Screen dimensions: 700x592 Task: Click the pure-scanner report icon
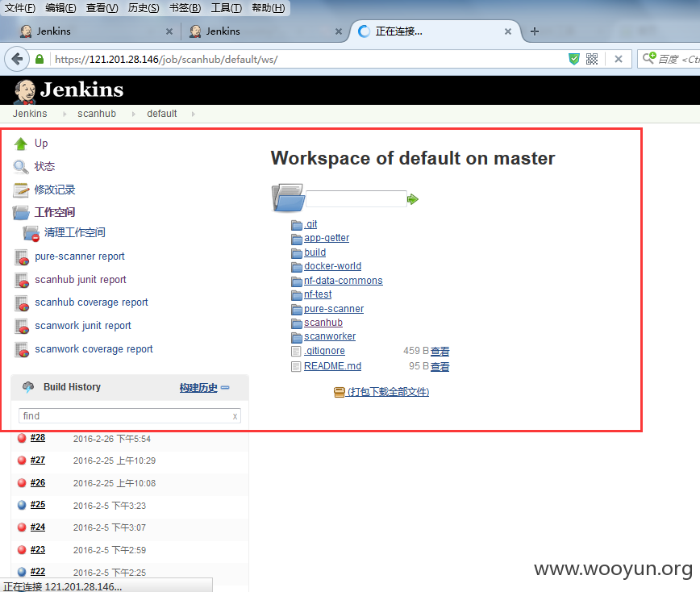tap(22, 257)
